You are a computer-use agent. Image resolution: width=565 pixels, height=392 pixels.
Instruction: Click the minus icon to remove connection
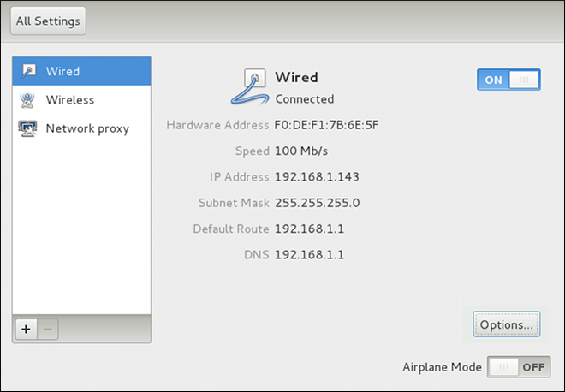click(x=48, y=329)
